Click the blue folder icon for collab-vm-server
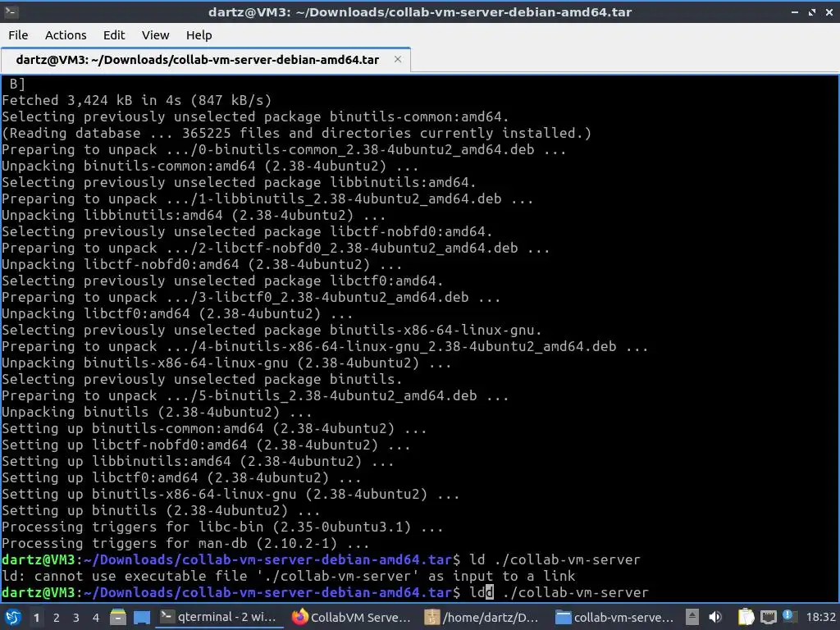This screenshot has height=630, width=840. (563, 618)
